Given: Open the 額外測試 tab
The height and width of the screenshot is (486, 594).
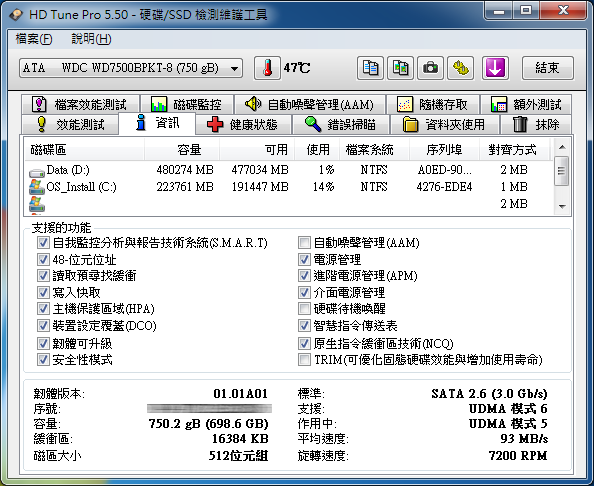Looking at the screenshot, I should [526, 104].
